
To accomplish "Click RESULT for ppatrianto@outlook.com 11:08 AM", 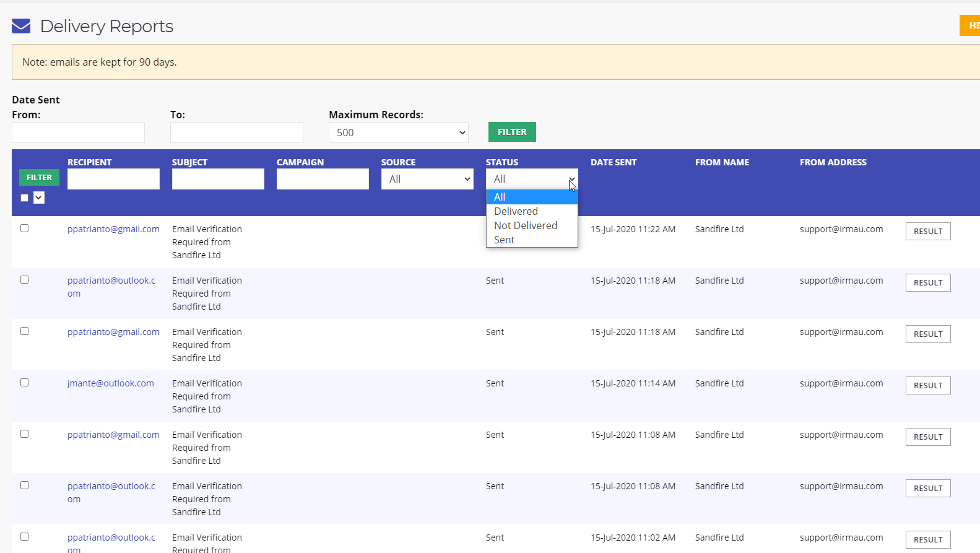I will tap(928, 488).
